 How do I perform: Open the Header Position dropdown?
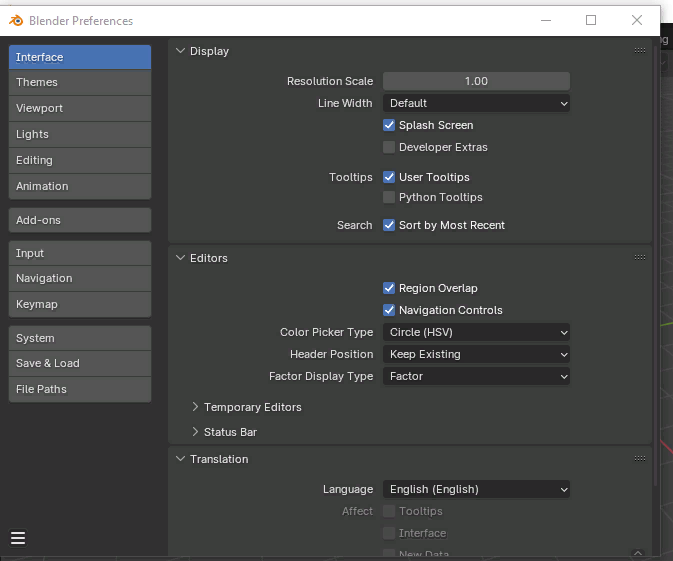(476, 354)
